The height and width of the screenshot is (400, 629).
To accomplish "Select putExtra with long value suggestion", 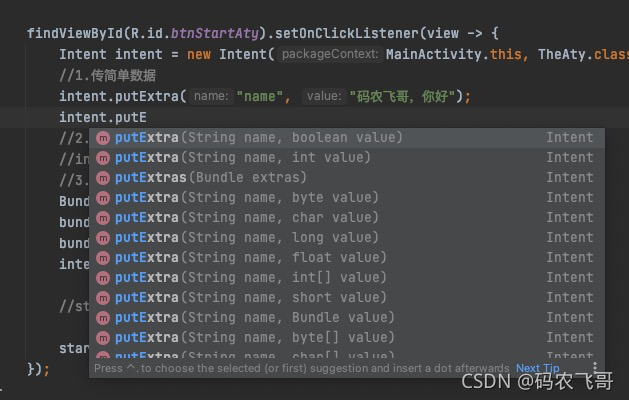I will click(x=347, y=238).
